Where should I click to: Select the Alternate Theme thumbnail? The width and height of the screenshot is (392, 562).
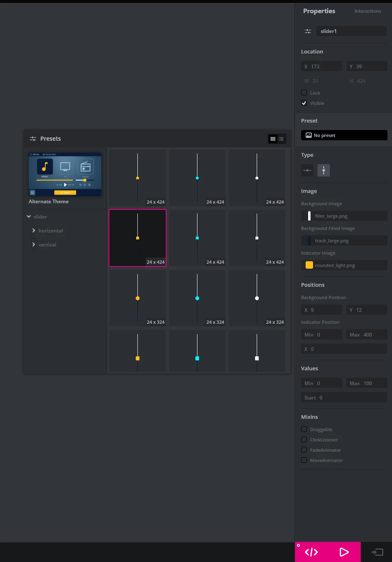(65, 174)
